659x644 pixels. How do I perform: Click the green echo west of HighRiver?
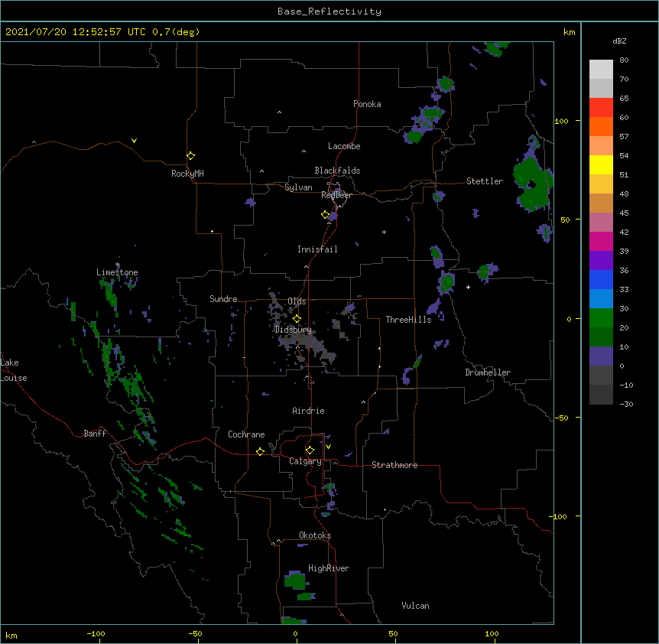[x=295, y=581]
